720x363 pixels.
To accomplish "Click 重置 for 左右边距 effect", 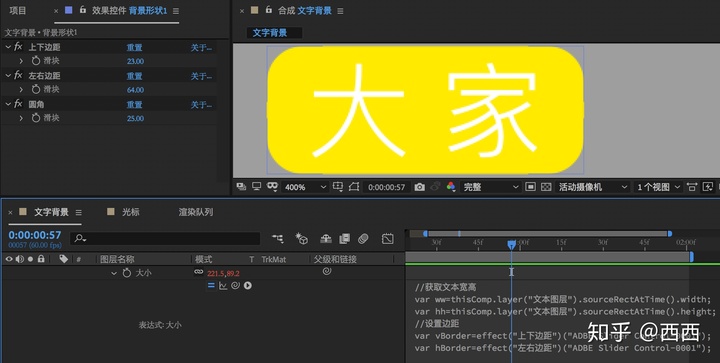I will pos(135,76).
